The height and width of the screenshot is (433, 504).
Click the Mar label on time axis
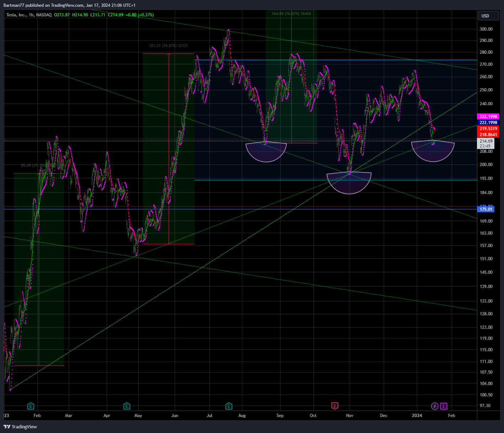point(69,416)
